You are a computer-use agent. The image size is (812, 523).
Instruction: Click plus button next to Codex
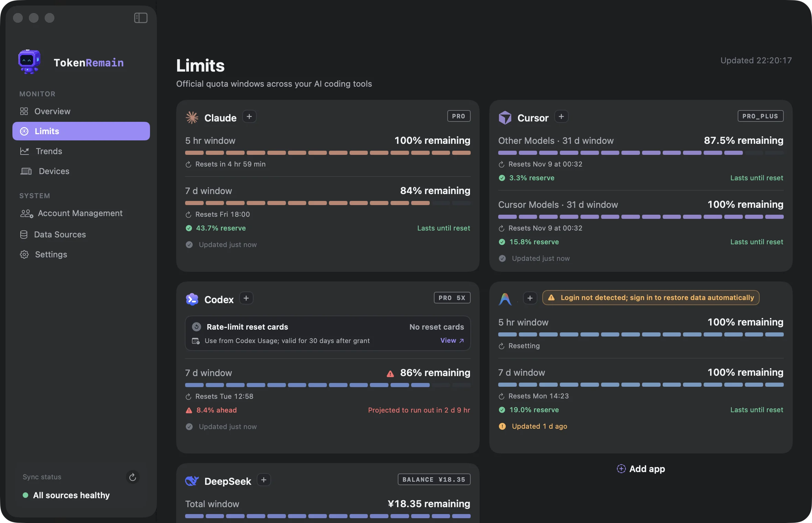[x=246, y=298]
